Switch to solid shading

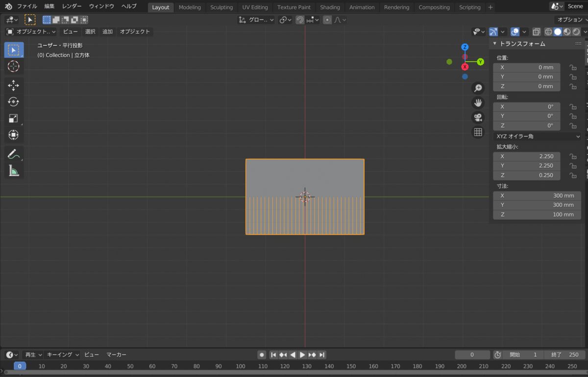click(558, 32)
